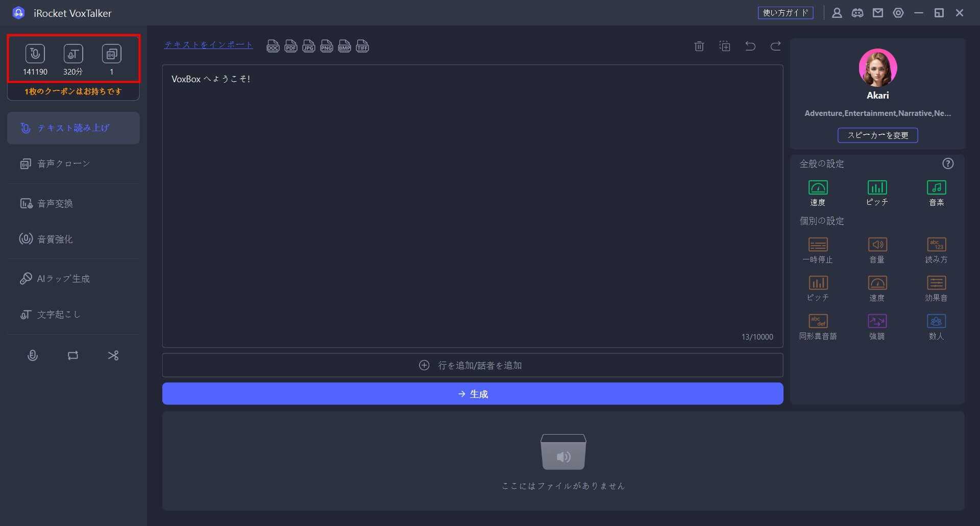Screen dimensions: 980x526
Task: Open the mail feedback icon
Action: tap(878, 13)
